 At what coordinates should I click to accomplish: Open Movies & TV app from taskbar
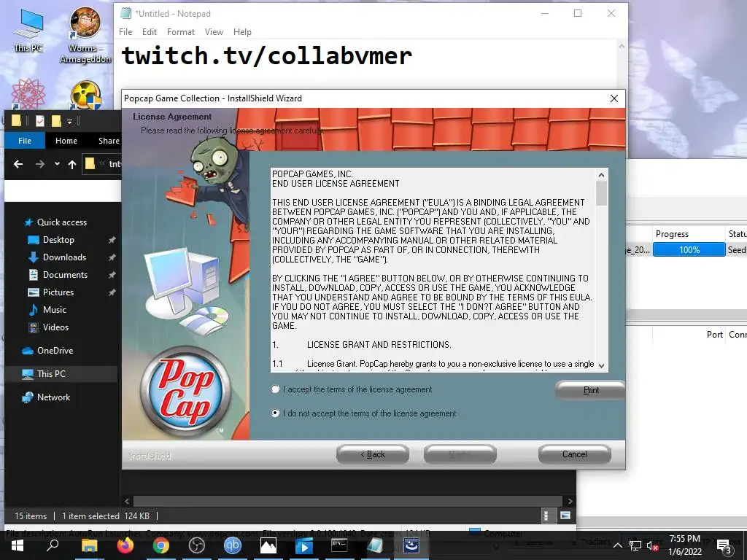click(x=304, y=545)
